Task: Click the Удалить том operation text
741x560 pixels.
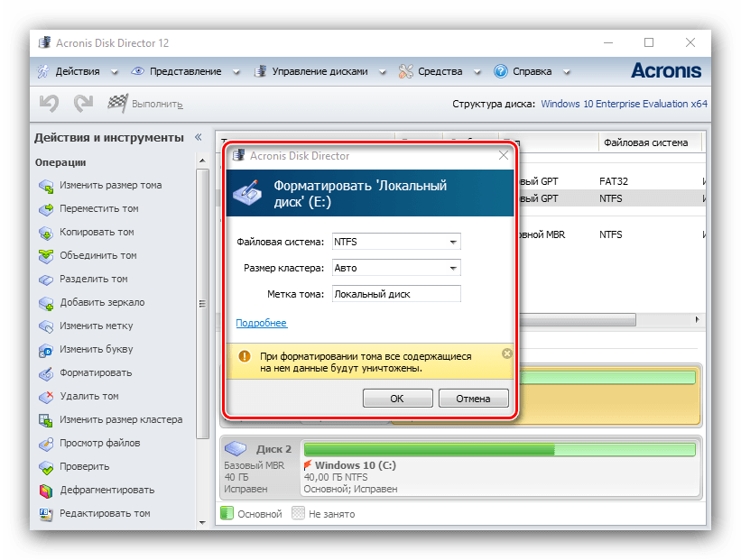Action: (x=89, y=396)
